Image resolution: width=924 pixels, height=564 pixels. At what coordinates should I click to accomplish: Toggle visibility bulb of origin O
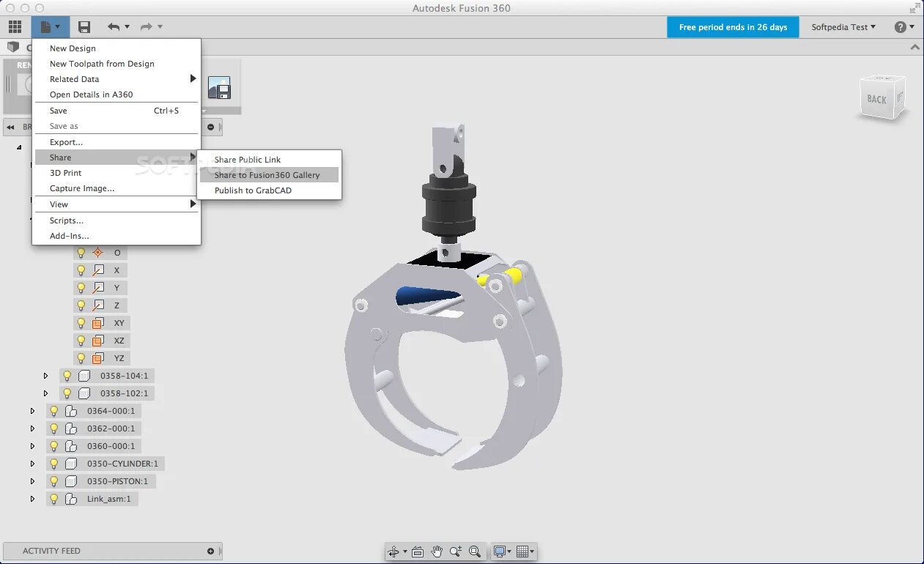[x=81, y=253]
